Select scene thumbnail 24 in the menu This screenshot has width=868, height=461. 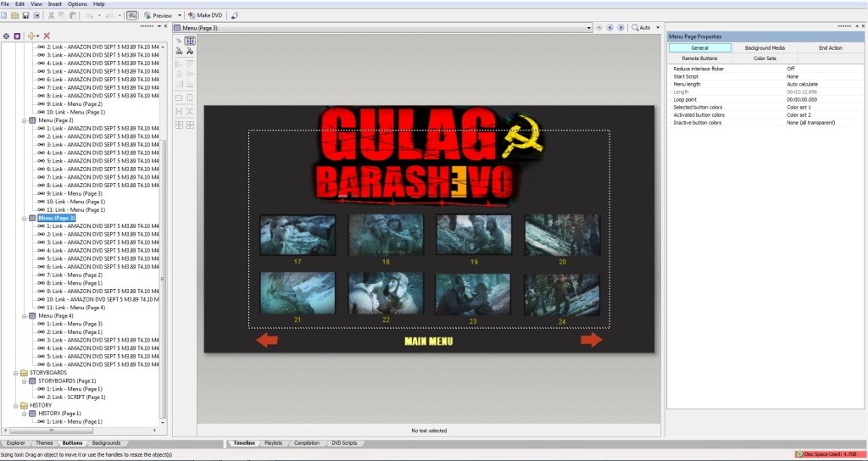(x=562, y=294)
